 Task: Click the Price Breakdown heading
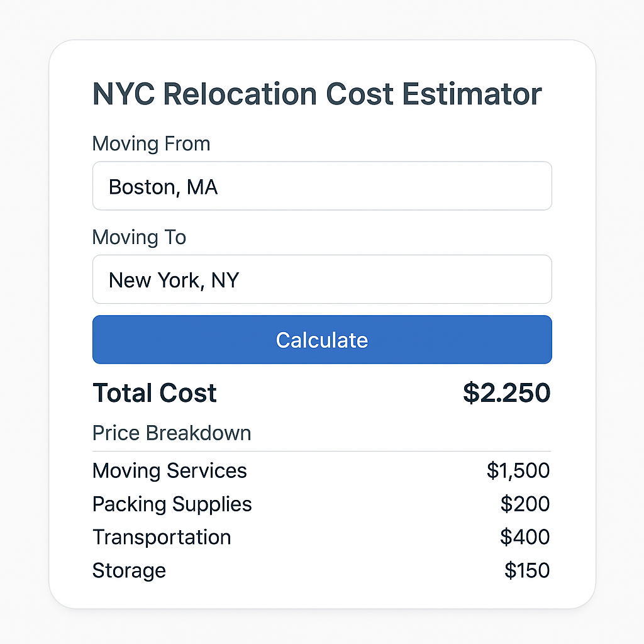[x=172, y=433]
